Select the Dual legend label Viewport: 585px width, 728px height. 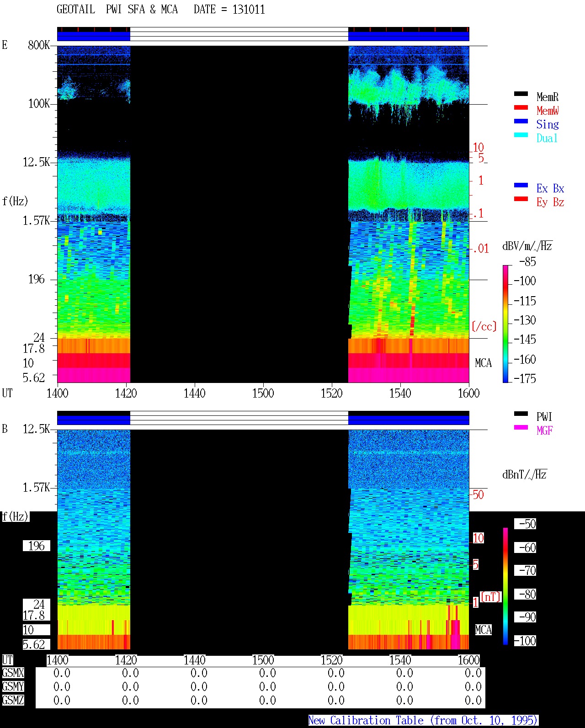tap(547, 138)
